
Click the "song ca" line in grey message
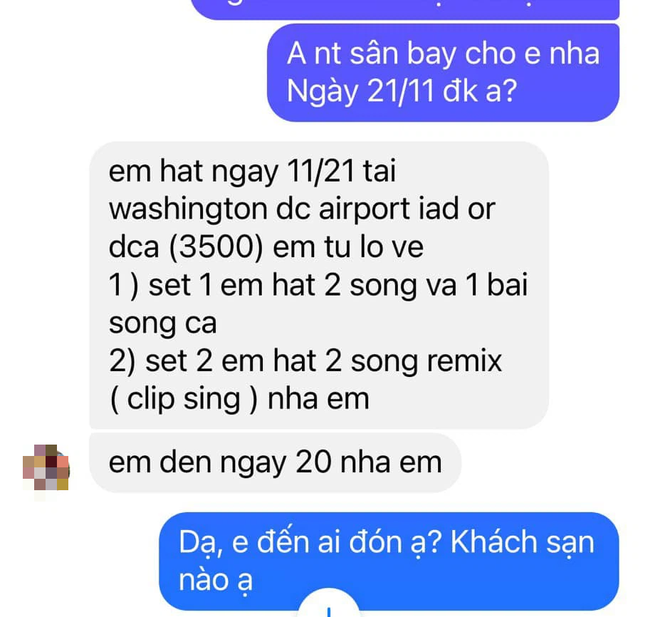[x=162, y=323]
